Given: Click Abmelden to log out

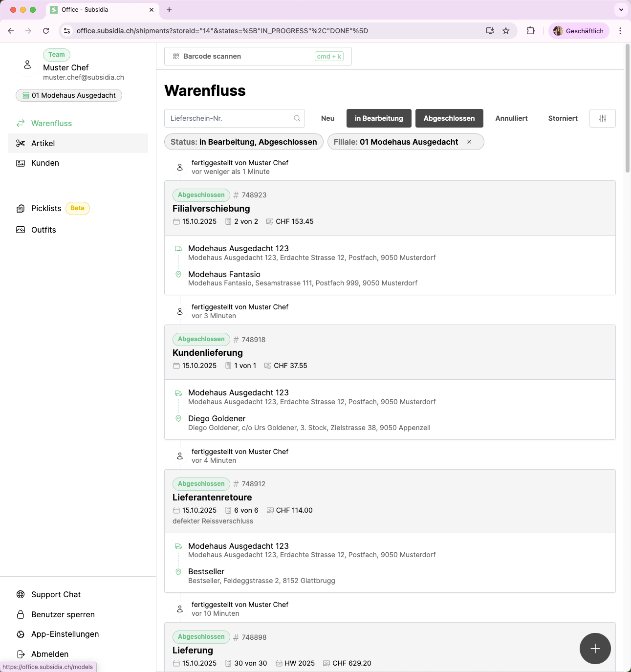Looking at the screenshot, I should [49, 654].
